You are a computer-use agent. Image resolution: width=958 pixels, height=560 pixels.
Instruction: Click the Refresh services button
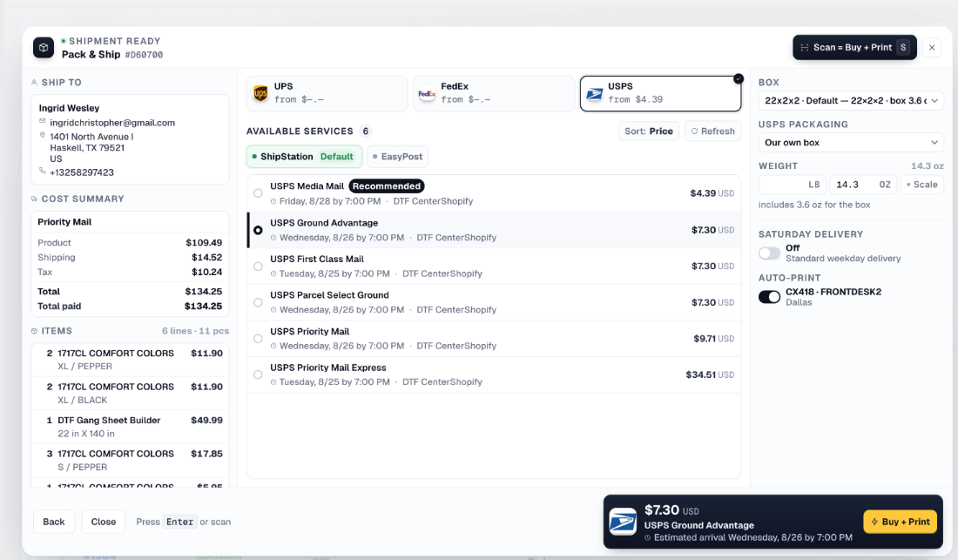click(x=713, y=132)
